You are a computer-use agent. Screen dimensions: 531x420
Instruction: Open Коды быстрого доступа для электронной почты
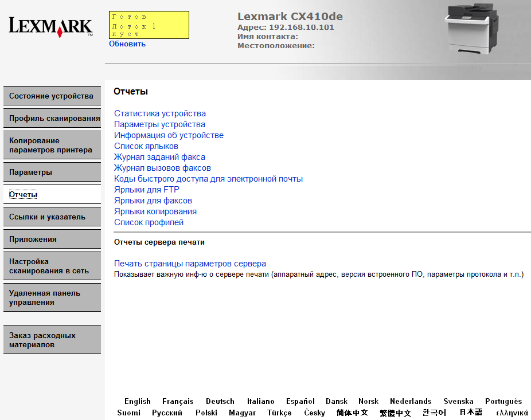coord(208,179)
